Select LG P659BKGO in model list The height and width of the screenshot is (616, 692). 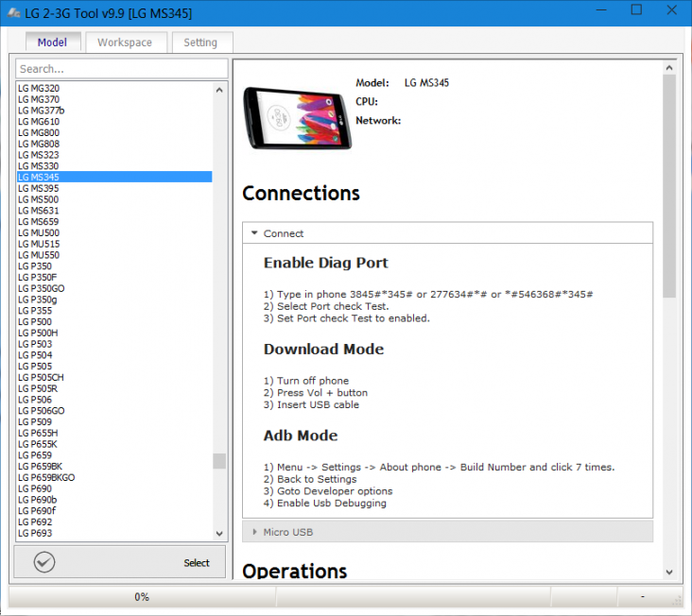coord(114,477)
